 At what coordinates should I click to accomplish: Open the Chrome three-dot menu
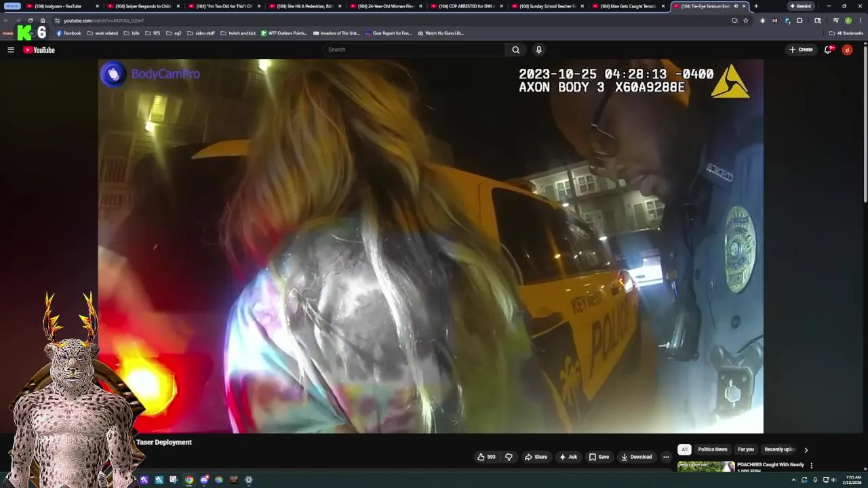point(860,20)
